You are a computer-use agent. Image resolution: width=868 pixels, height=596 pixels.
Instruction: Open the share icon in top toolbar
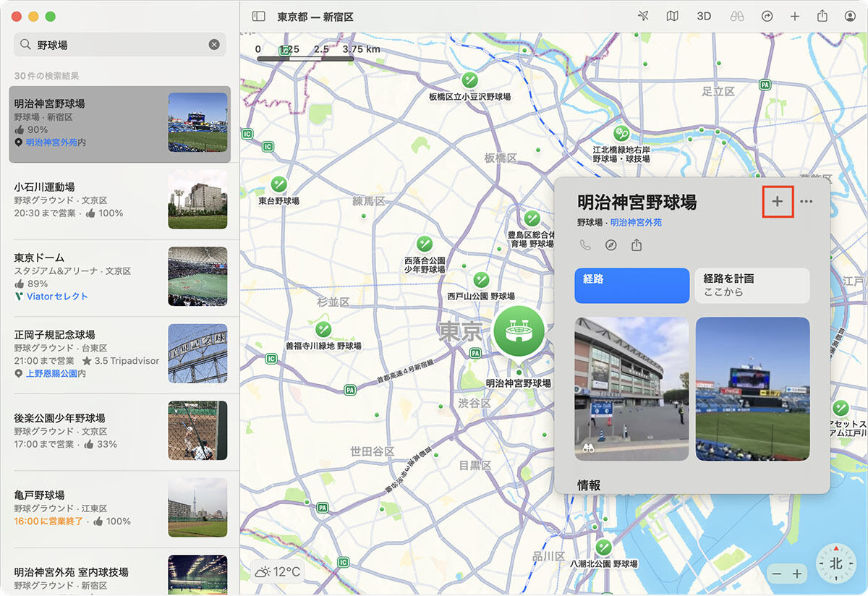pyautogui.click(x=822, y=16)
